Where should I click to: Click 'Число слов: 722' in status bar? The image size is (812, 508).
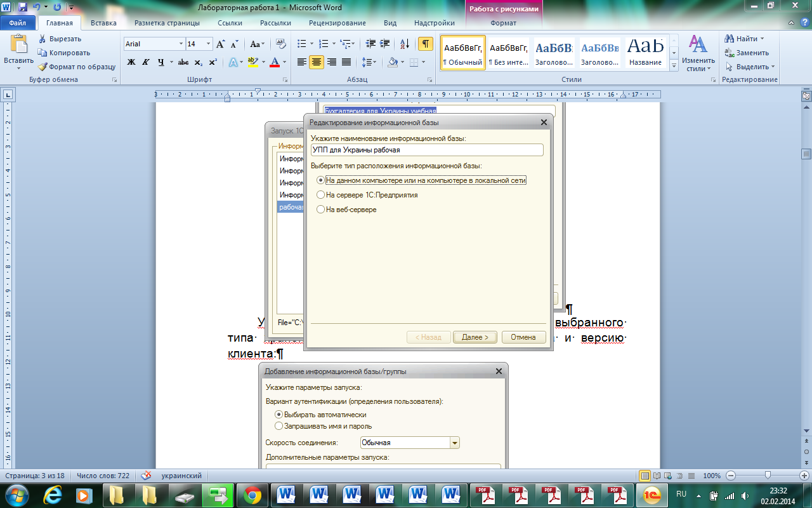tap(102, 476)
